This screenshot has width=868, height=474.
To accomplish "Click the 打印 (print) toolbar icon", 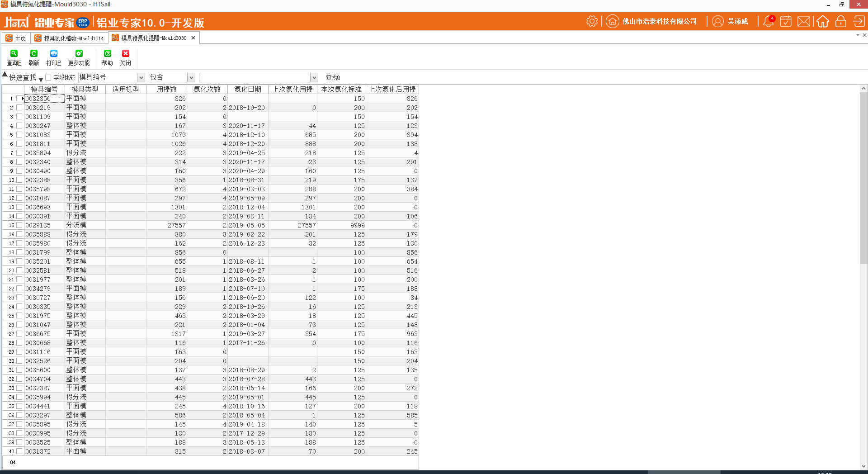I will point(53,54).
